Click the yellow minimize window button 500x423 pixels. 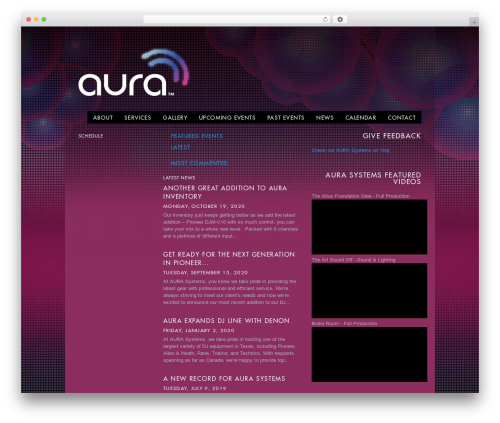pyautogui.click(x=36, y=19)
